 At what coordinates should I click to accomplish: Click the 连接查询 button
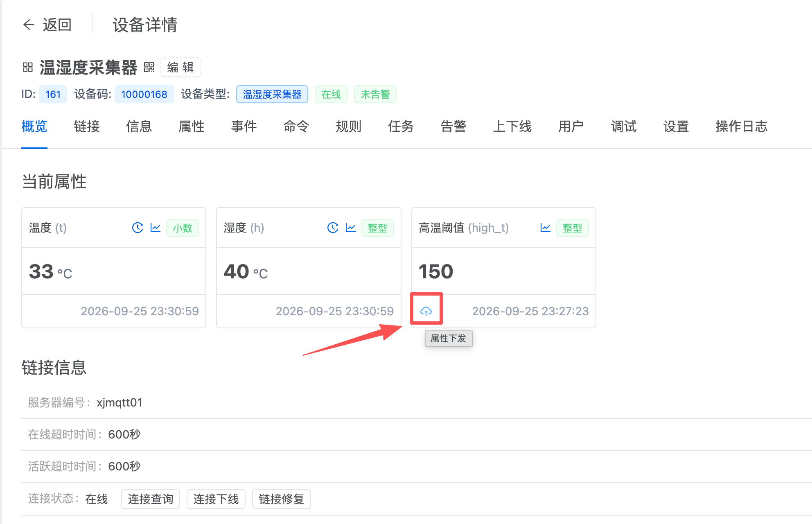tap(151, 499)
